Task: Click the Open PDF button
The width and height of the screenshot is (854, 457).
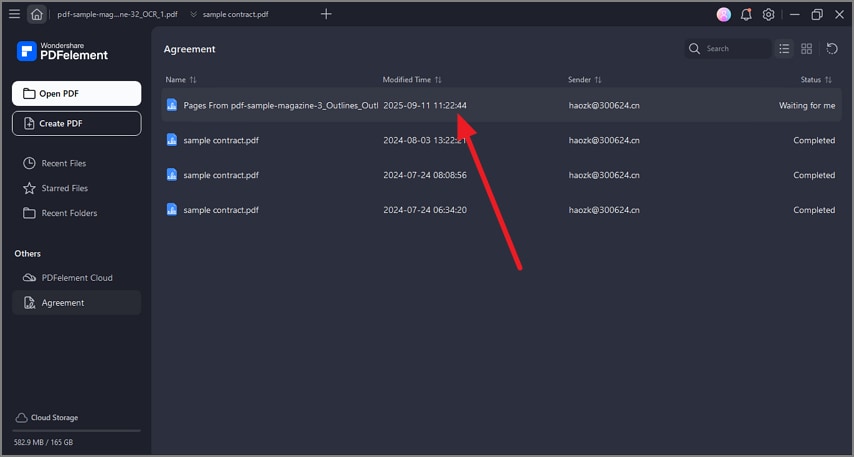Action: click(76, 94)
